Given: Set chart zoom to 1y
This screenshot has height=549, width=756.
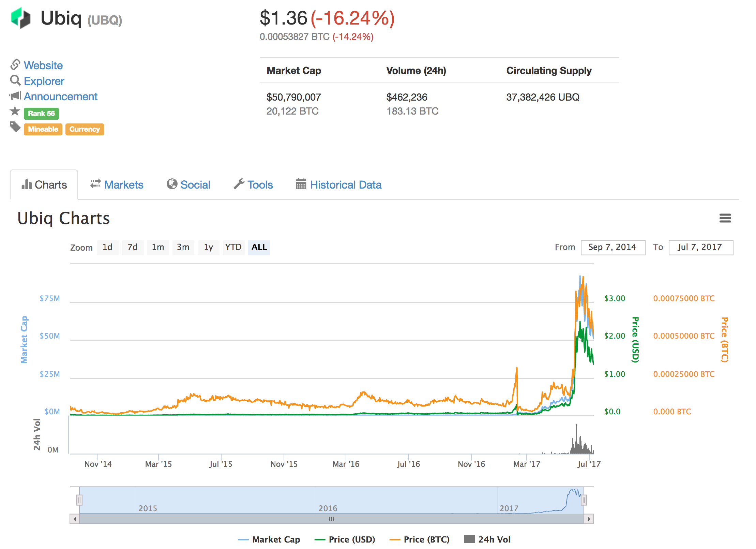Looking at the screenshot, I should [208, 247].
